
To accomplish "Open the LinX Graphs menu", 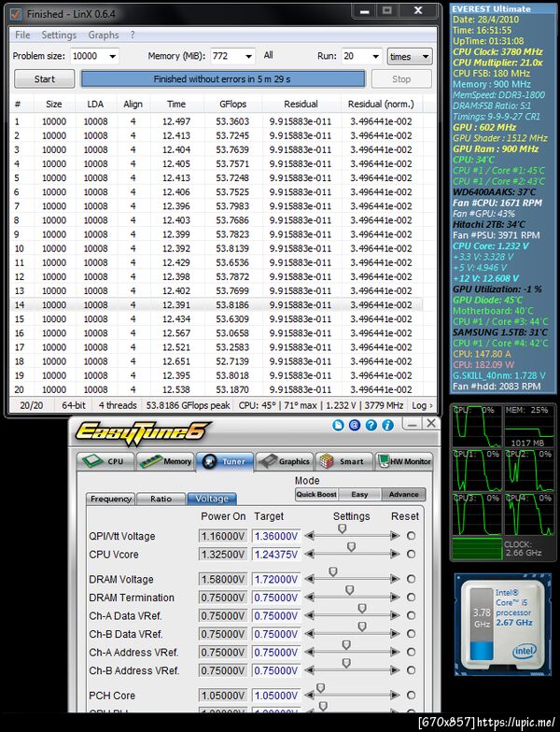I will click(103, 35).
